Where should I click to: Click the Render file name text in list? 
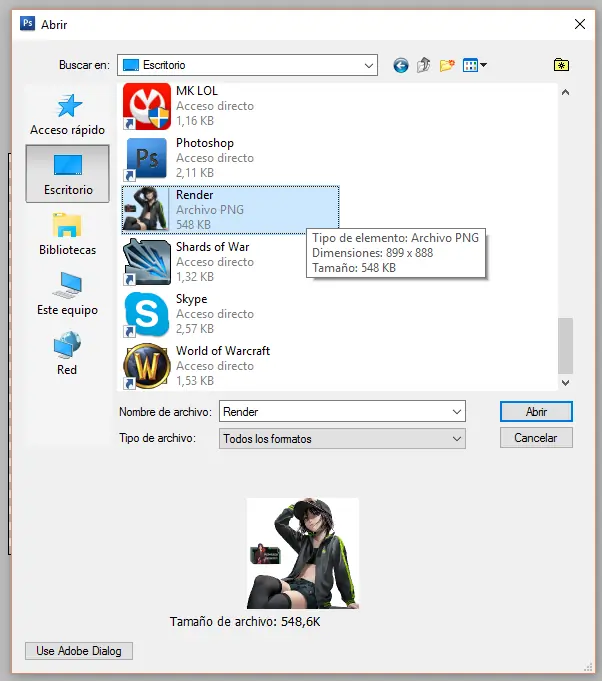click(x=195, y=195)
